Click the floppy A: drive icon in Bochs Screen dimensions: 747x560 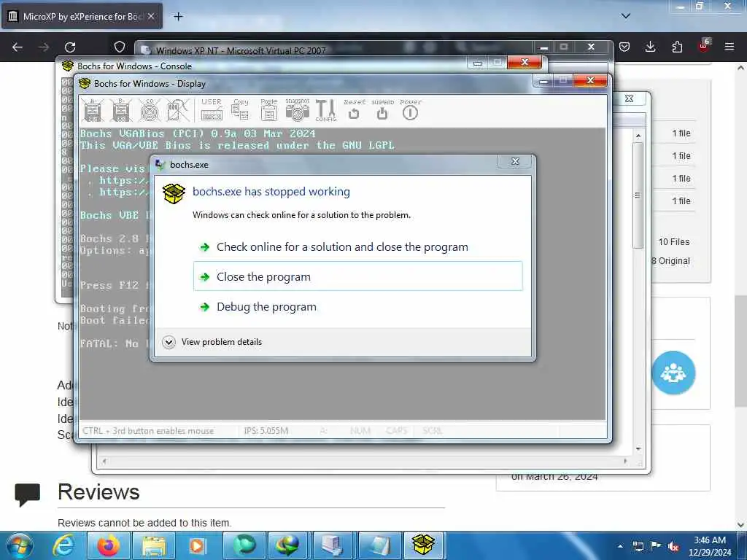(x=93, y=110)
